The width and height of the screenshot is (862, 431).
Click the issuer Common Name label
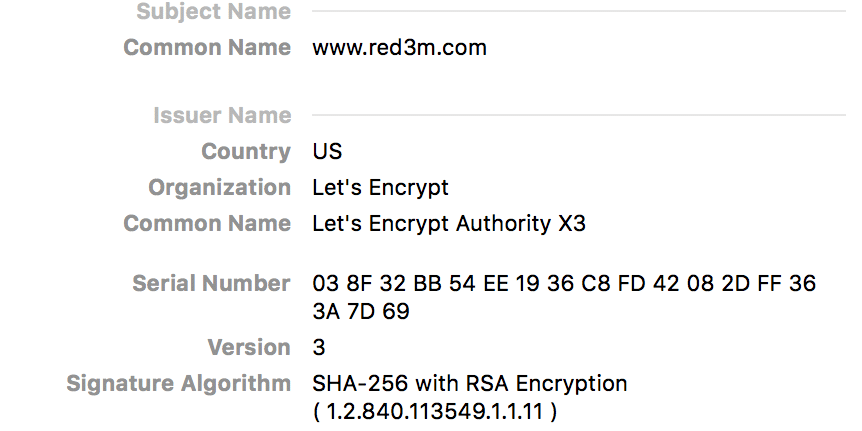(207, 224)
